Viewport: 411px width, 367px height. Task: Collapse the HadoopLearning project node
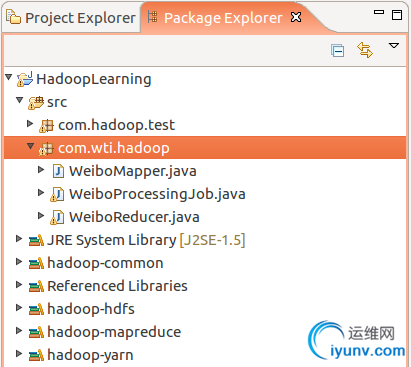9,78
